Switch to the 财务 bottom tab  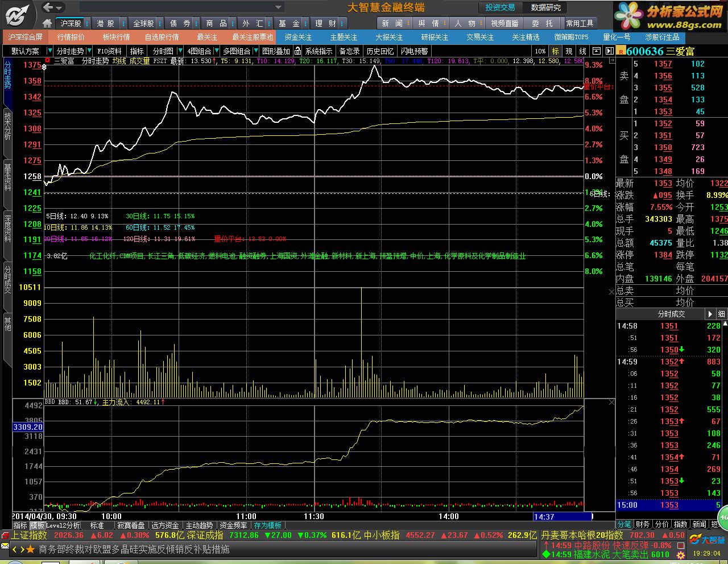point(643,524)
